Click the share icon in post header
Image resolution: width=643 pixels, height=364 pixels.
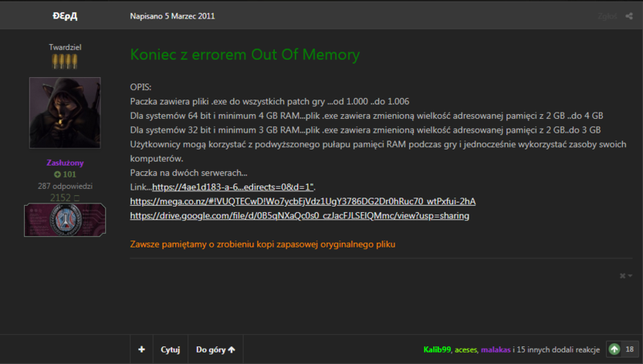(x=628, y=16)
